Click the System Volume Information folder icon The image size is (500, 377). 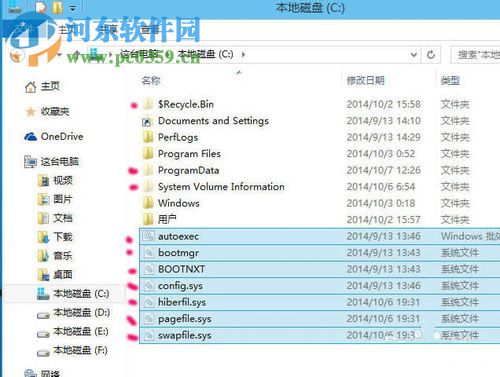pos(148,187)
